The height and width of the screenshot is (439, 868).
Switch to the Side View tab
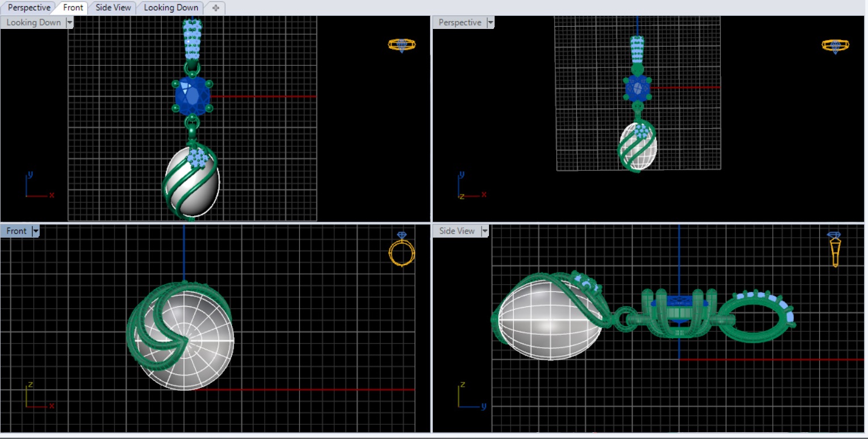click(x=113, y=8)
